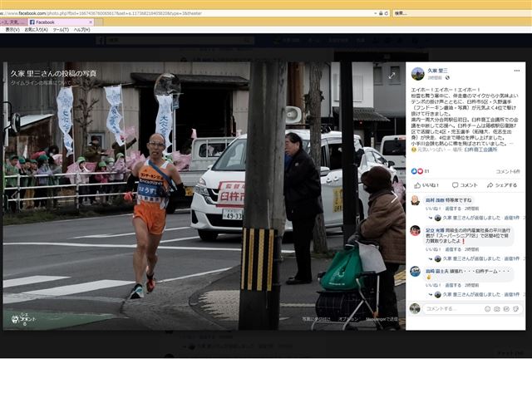
Task: Click the 表示(V) menu
Action: click(x=12, y=30)
